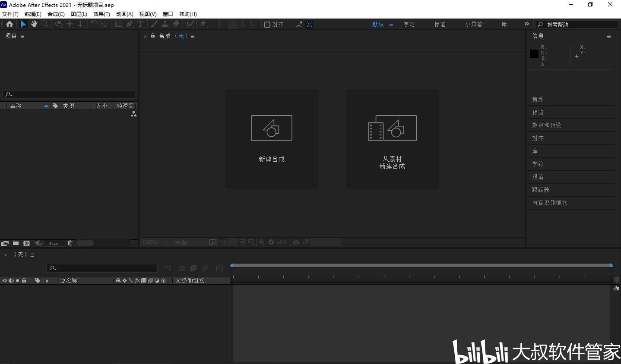
Task: Click the 搜索帮助 search field
Action: [577, 25]
